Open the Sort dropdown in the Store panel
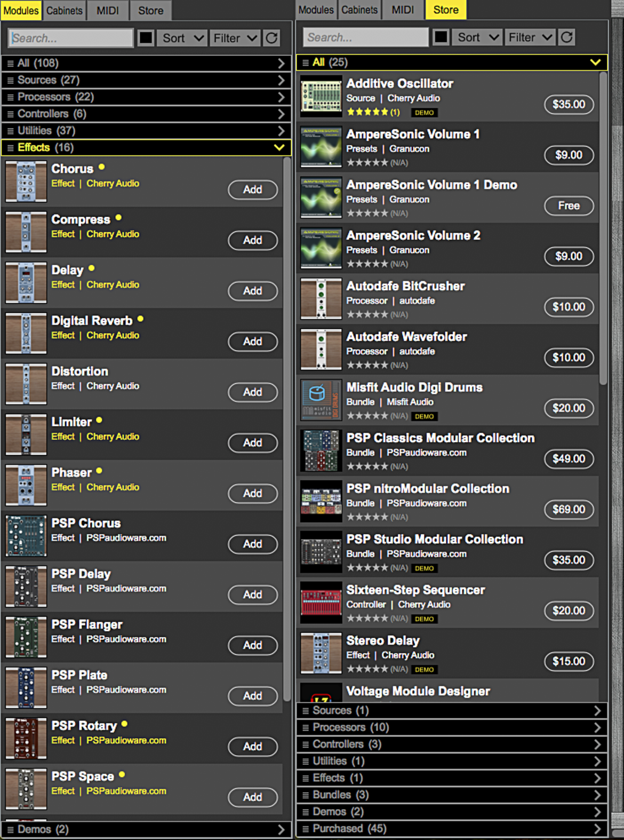The image size is (624, 840). (477, 37)
